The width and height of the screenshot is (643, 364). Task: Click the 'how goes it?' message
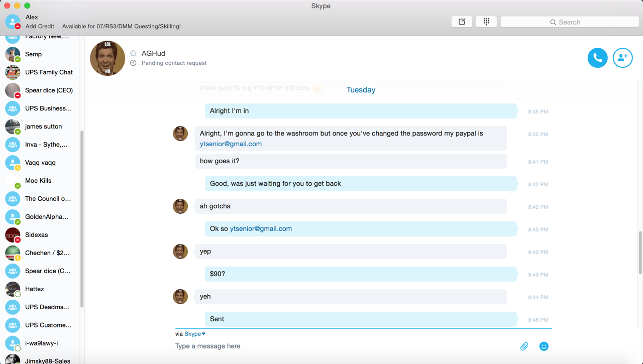(x=351, y=161)
